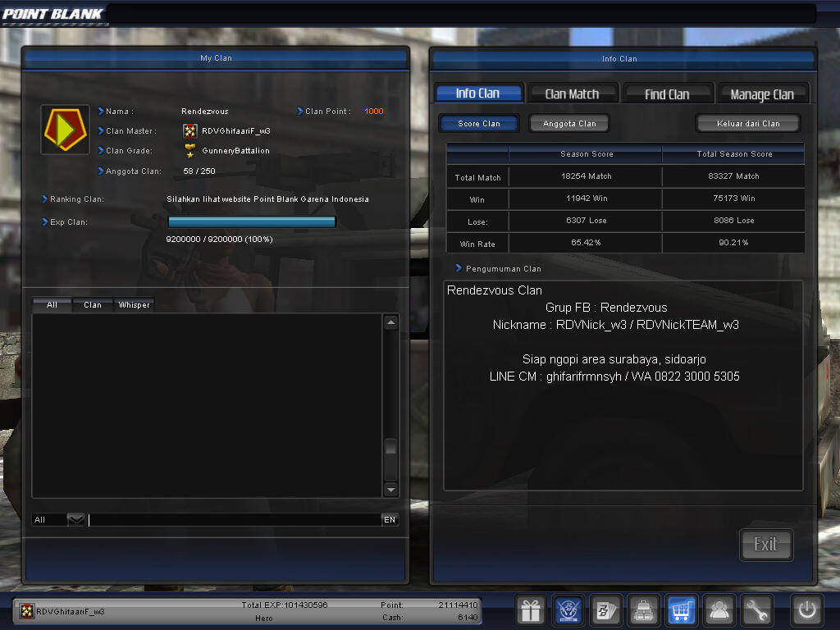Switch to the Find Clan tab
The image size is (840, 630).
coord(667,94)
